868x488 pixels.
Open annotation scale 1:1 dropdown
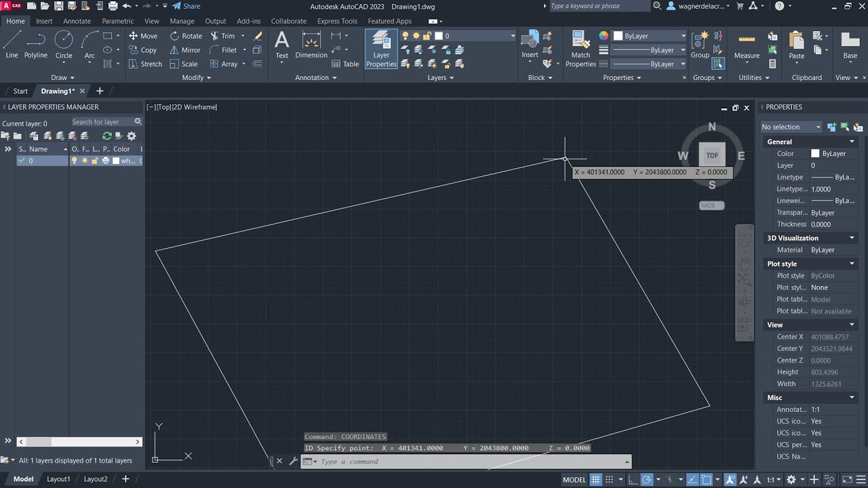tap(774, 479)
